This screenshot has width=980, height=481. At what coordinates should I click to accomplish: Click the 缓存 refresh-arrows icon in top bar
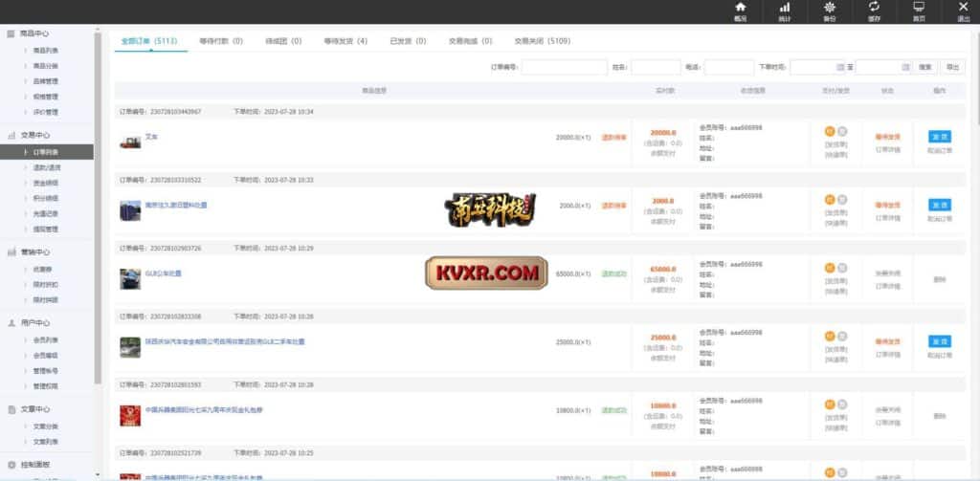874,7
